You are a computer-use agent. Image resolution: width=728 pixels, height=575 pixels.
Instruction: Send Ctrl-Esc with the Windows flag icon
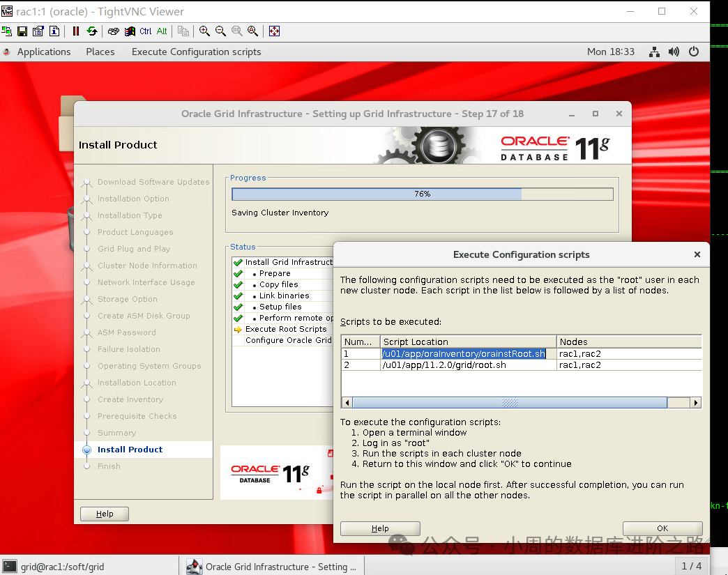point(130,31)
